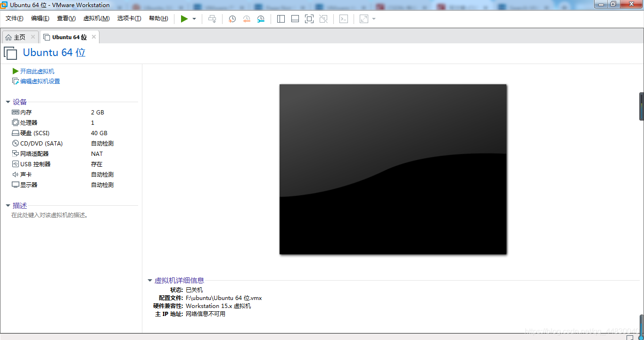This screenshot has height=340, width=644.
Task: Click the VM icon beside the page title
Action: tap(10, 53)
